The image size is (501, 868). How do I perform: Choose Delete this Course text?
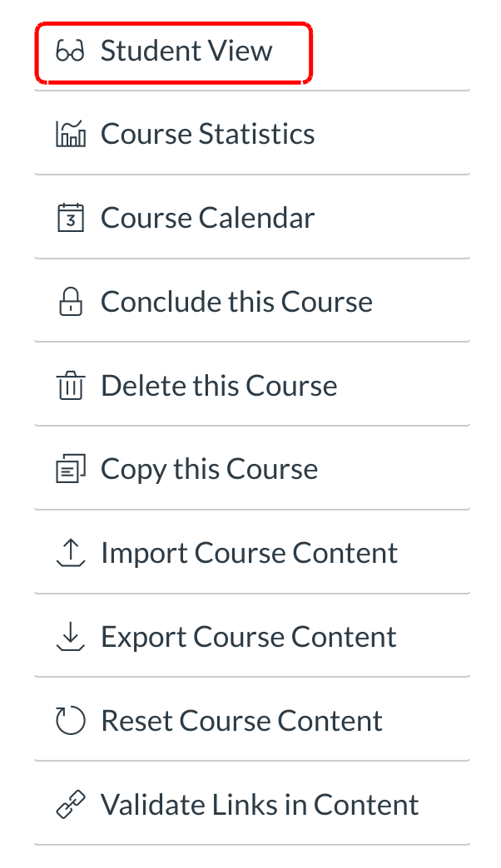[x=219, y=386]
